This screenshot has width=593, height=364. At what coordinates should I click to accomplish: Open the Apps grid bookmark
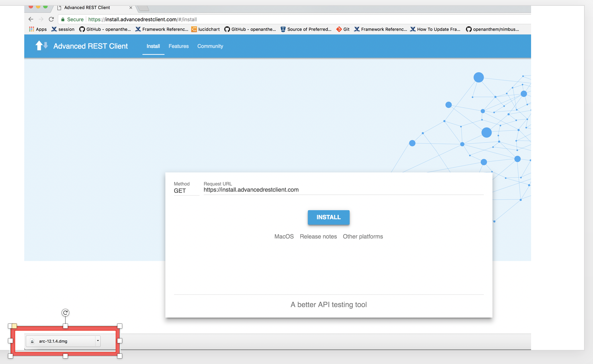click(x=38, y=29)
